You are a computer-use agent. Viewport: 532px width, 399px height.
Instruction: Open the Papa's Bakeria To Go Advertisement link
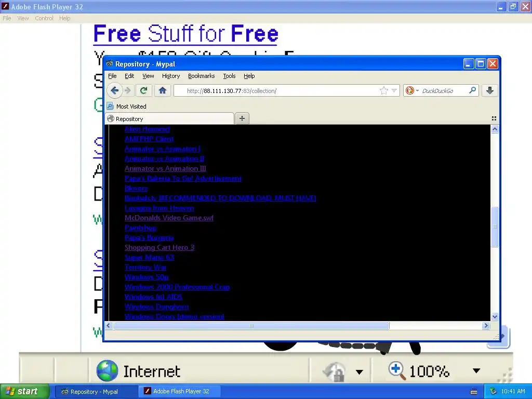point(183,179)
